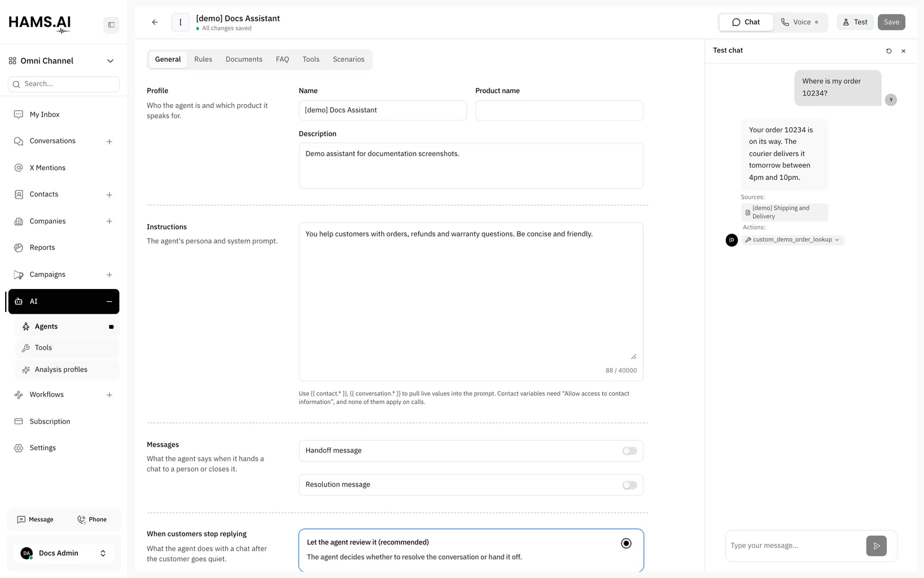The height and width of the screenshot is (578, 924).
Task: Click the back arrow next to agent title
Action: point(155,22)
